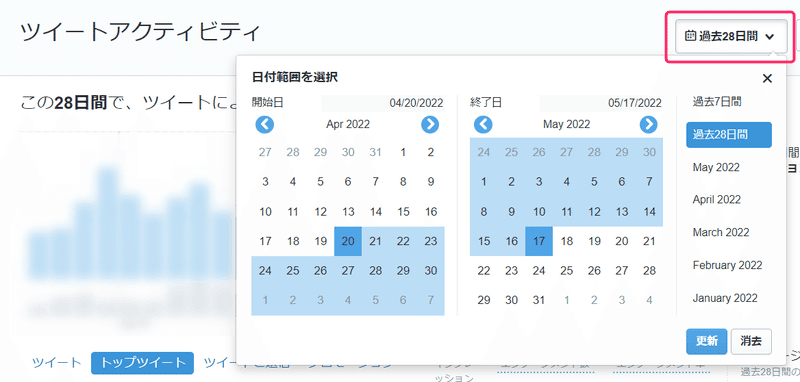
Task: Pick April 30 in start calendar
Action: [431, 271]
